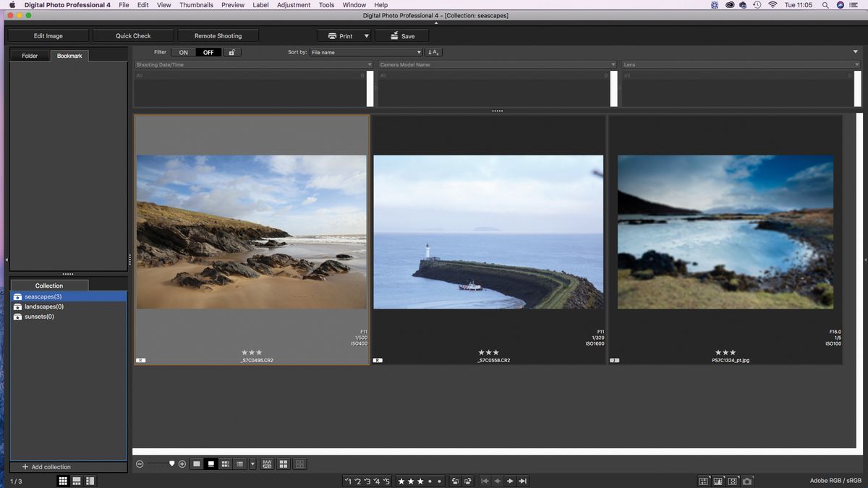Jump to the last image arrow
The image size is (868, 488).
[x=523, y=481]
